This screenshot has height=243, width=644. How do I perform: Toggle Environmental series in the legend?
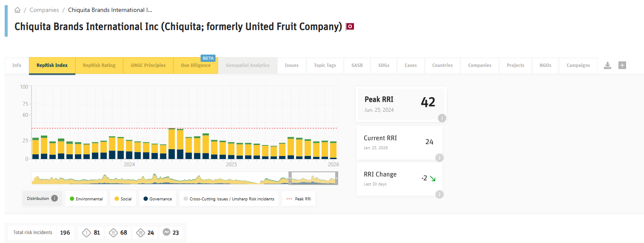click(x=86, y=199)
